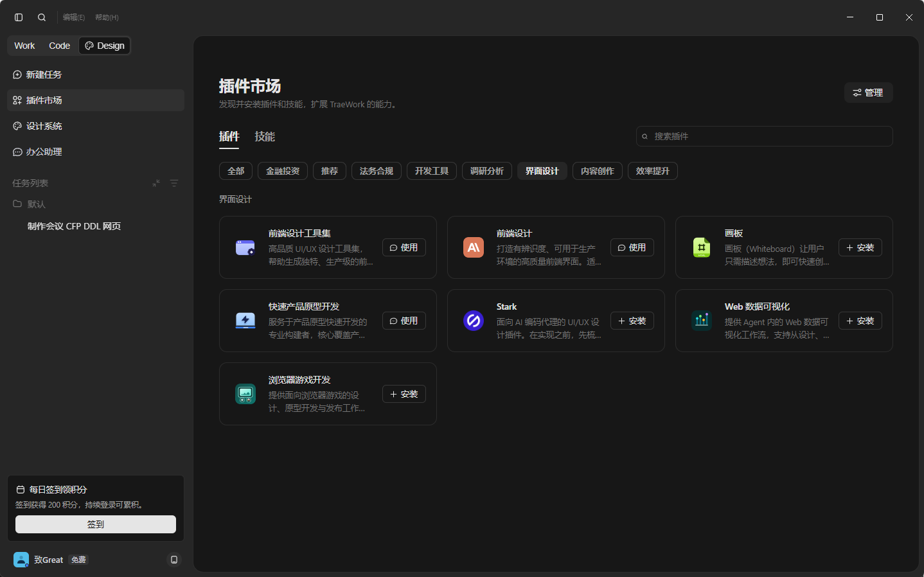Open the search magnifier icon in title bar
This screenshot has height=577, width=924.
point(42,17)
